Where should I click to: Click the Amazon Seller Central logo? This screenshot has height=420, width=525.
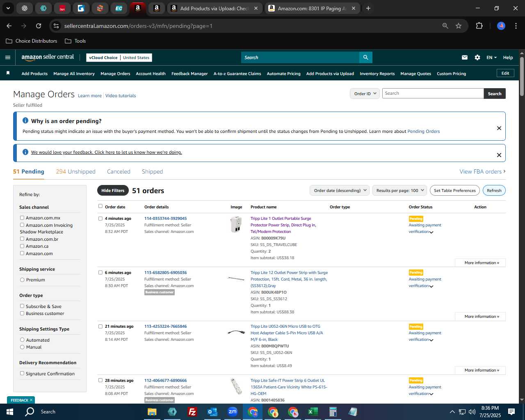pos(48,57)
